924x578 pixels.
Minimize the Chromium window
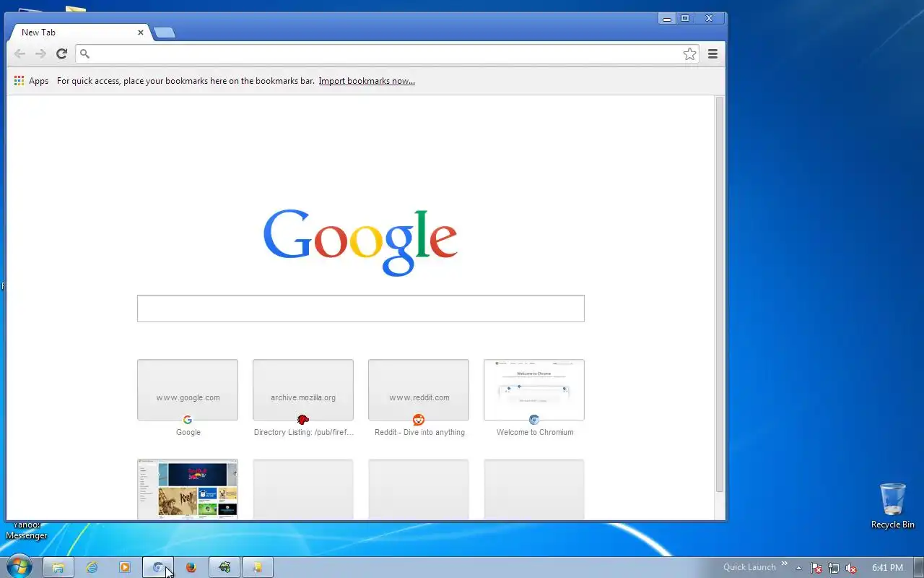coord(666,19)
